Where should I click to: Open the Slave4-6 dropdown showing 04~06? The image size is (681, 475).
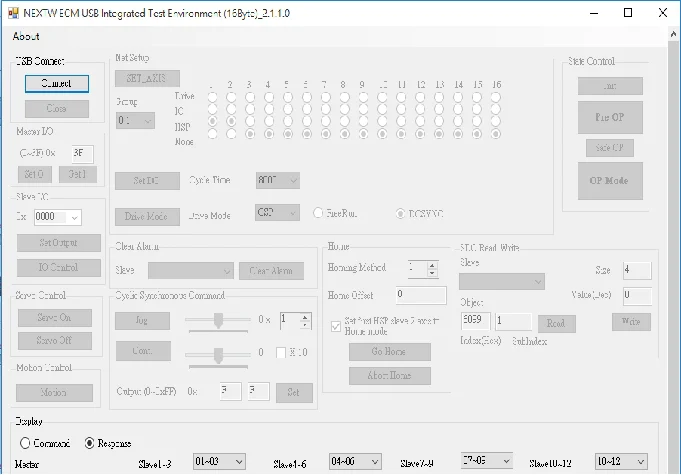point(355,462)
